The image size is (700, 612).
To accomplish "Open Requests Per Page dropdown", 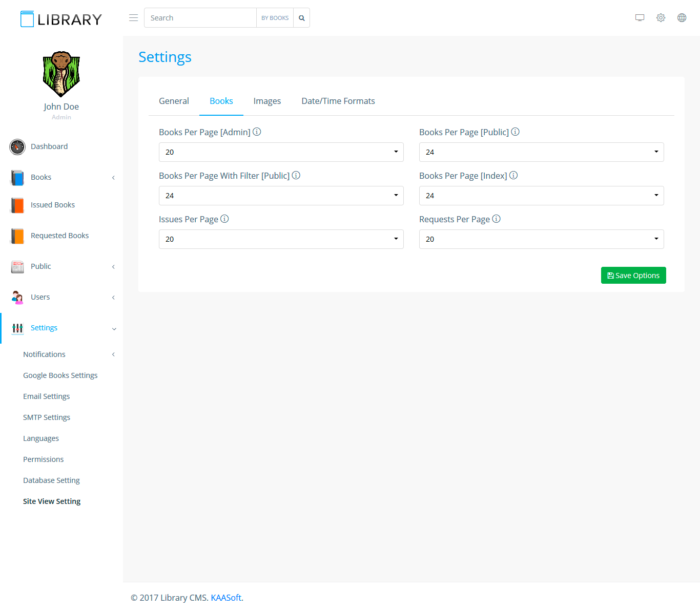I will click(x=541, y=239).
